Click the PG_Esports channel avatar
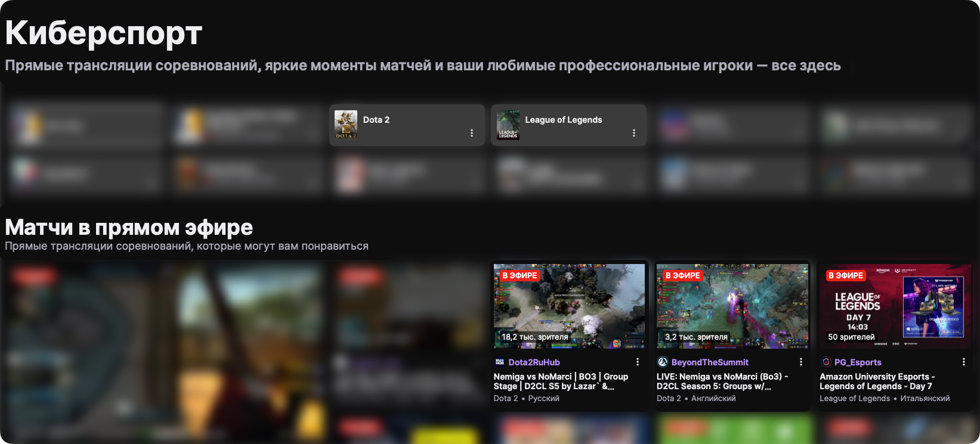Image resolution: width=980 pixels, height=444 pixels. 826,362
